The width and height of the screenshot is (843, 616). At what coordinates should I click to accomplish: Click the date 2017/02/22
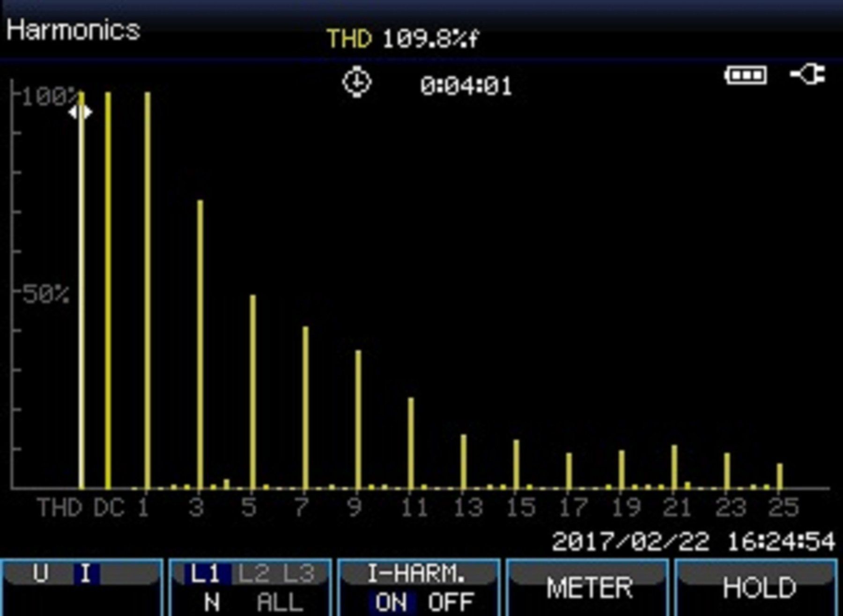tap(631, 542)
